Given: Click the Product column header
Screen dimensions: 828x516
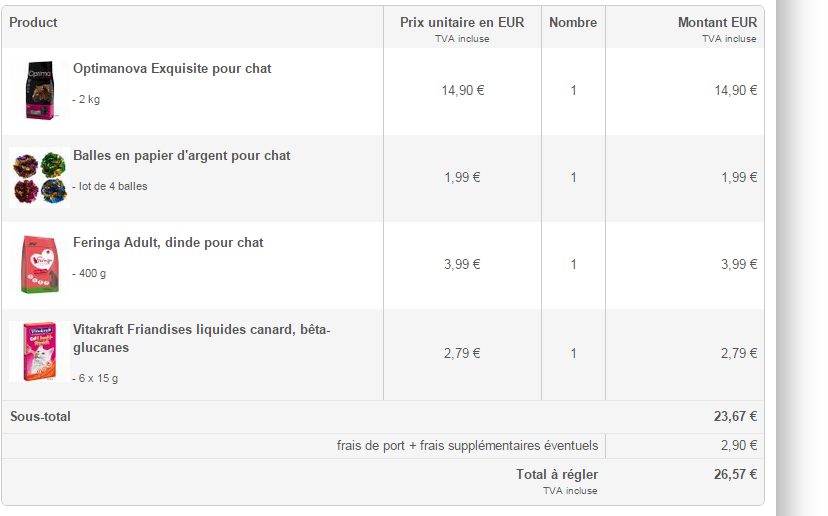Looking at the screenshot, I should tap(33, 22).
